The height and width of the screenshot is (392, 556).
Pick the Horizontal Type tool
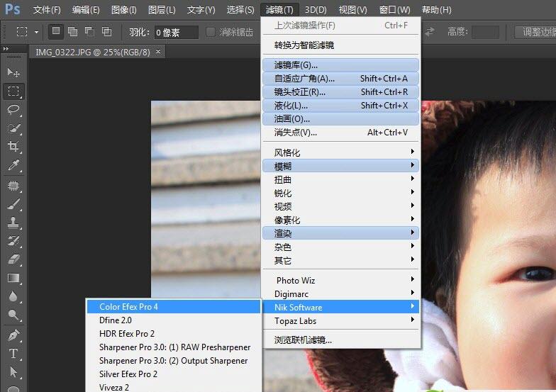coord(13,354)
